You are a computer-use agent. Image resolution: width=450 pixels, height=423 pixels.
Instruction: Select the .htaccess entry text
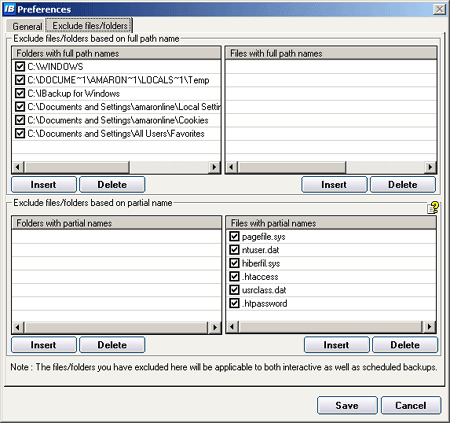(260, 277)
